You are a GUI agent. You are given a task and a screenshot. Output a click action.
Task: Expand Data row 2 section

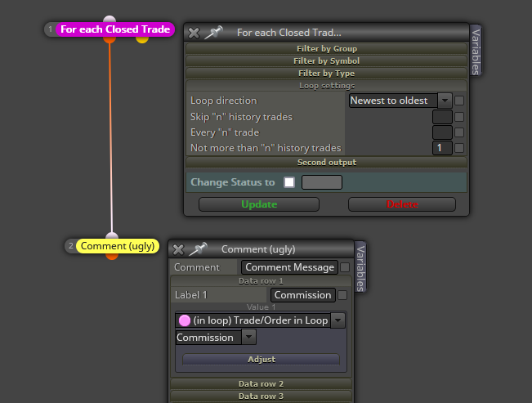click(x=261, y=383)
